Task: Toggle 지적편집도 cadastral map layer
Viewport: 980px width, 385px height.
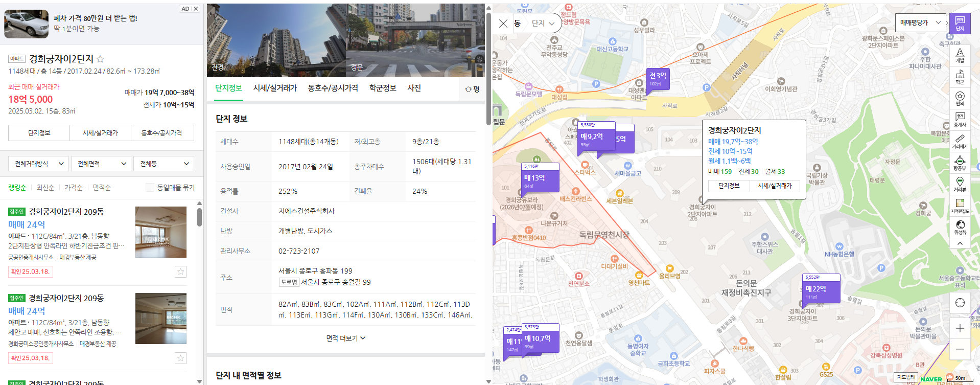Action: (x=960, y=206)
